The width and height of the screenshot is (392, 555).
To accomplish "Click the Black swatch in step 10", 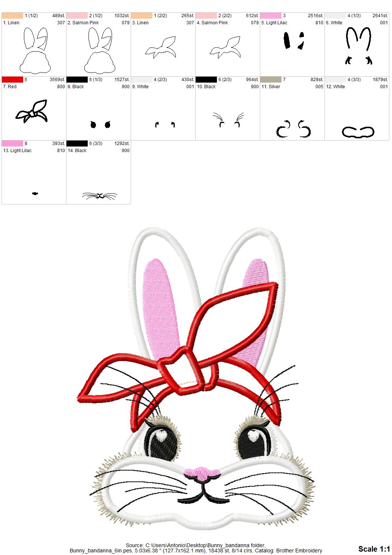I will pos(207,79).
